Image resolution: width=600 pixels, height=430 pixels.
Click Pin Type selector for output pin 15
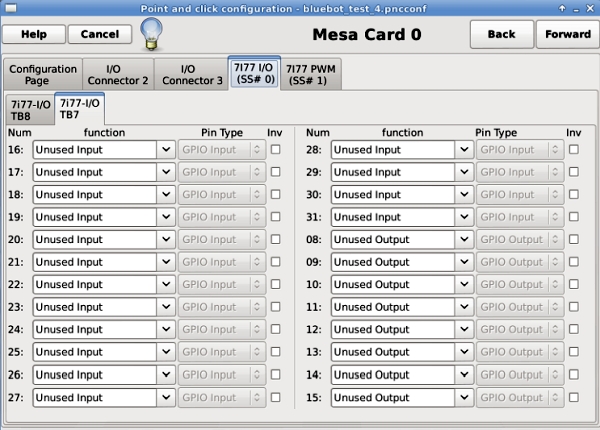[x=520, y=397]
